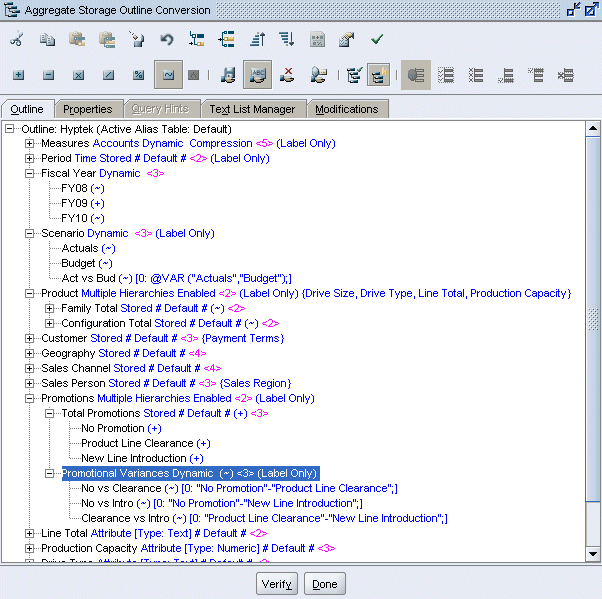Select the minus (−) consolidation operator icon
The height and width of the screenshot is (599, 602).
tap(49, 75)
